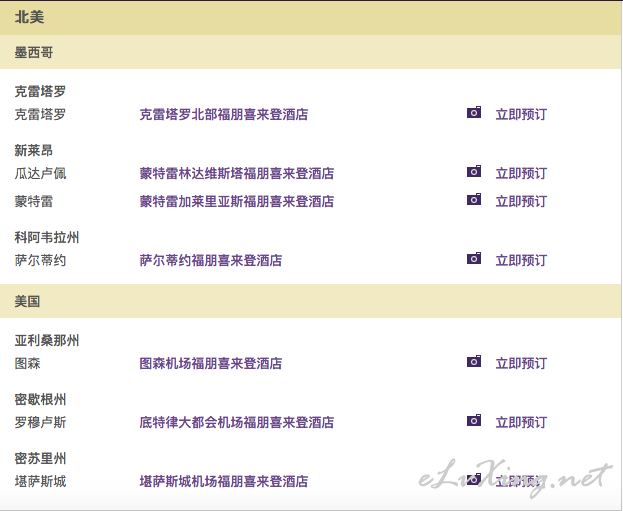Image resolution: width=623 pixels, height=511 pixels.
Task: Open 萨尔蒂约福朋喜来登酒店 hotel link
Action: click(211, 260)
